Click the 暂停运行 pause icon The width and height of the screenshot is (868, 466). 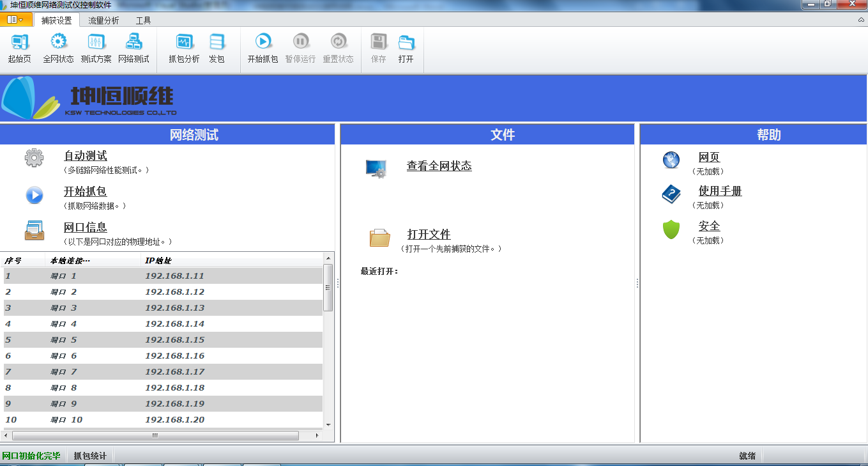(x=300, y=49)
